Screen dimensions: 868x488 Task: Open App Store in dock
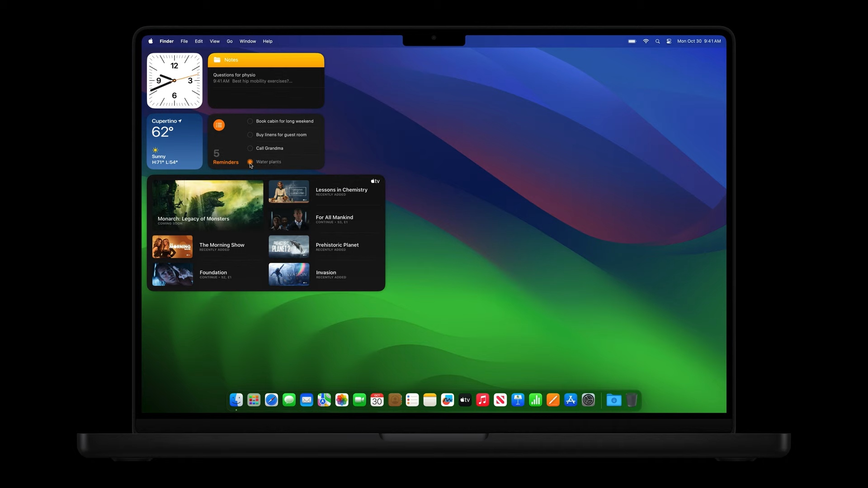click(x=571, y=400)
